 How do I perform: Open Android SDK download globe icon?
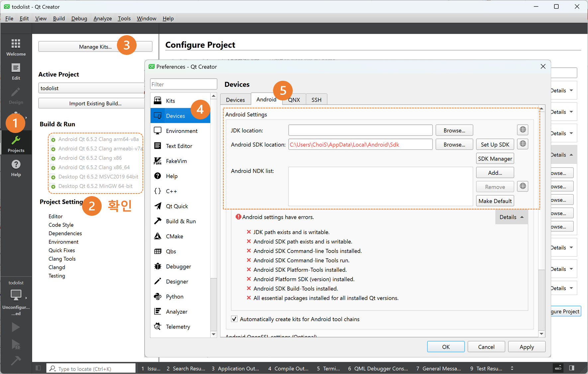tap(523, 144)
